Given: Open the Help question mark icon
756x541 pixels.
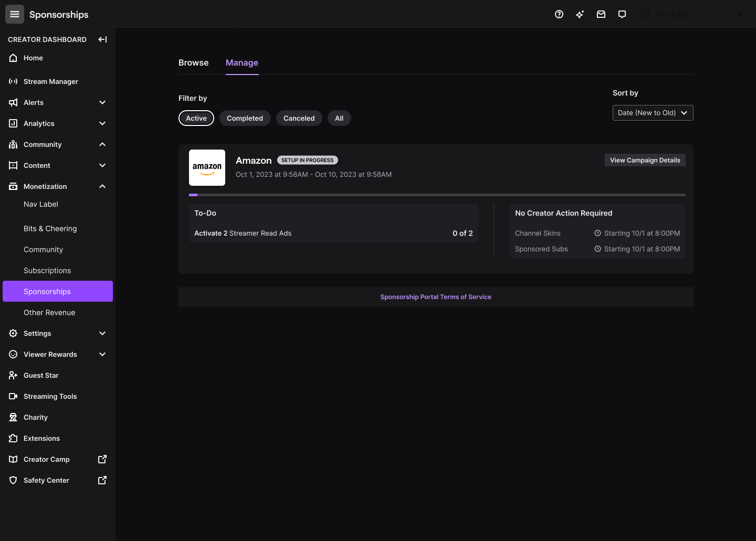Looking at the screenshot, I should tap(559, 14).
